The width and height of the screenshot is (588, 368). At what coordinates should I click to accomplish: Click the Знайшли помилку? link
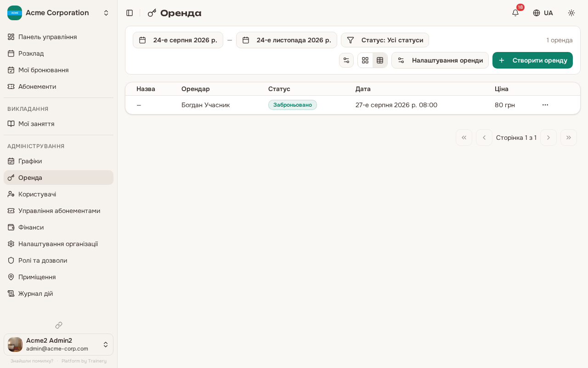pos(32,361)
